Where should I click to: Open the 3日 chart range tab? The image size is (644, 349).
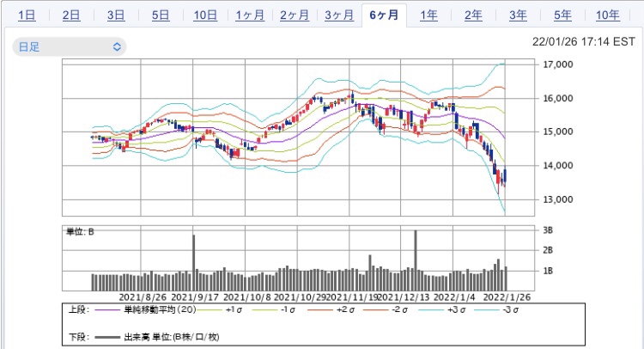pos(116,15)
